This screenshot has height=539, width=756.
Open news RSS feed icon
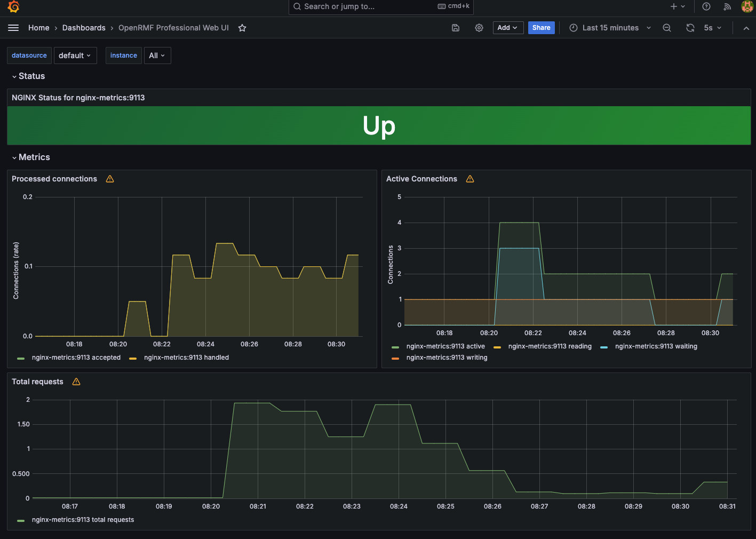(x=727, y=6)
